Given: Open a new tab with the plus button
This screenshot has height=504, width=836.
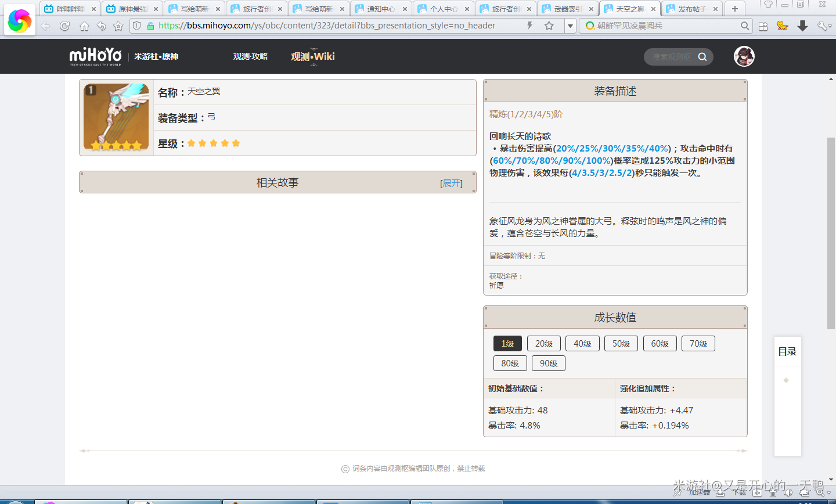Looking at the screenshot, I should click(735, 9).
